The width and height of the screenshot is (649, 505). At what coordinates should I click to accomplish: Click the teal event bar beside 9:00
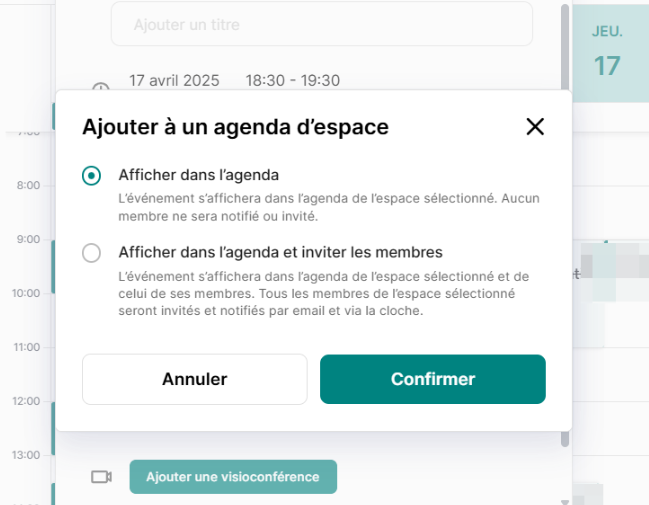(53, 267)
